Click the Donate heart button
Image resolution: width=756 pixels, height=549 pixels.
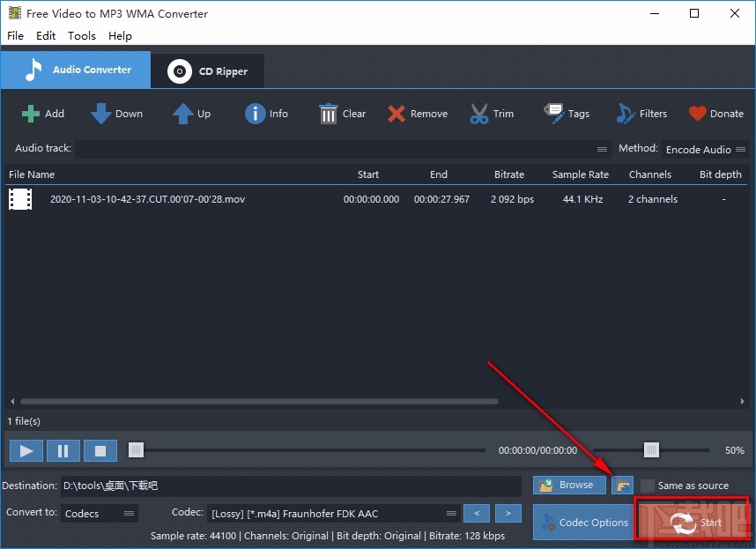pos(716,114)
